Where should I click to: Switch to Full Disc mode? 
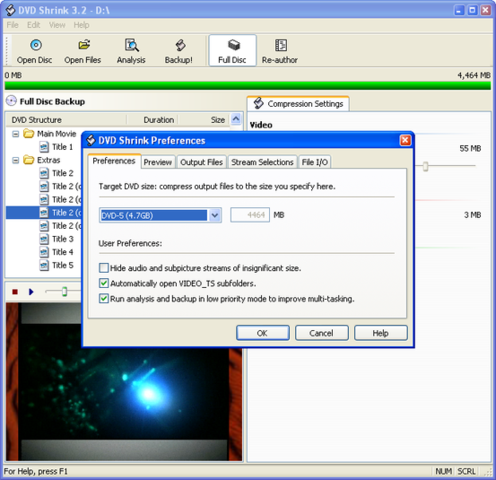click(232, 51)
